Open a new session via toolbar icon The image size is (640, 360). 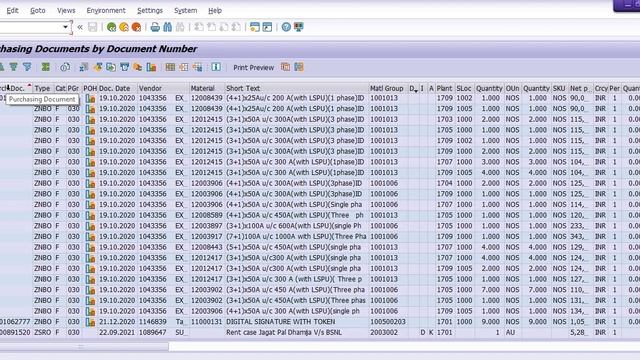coord(255,27)
